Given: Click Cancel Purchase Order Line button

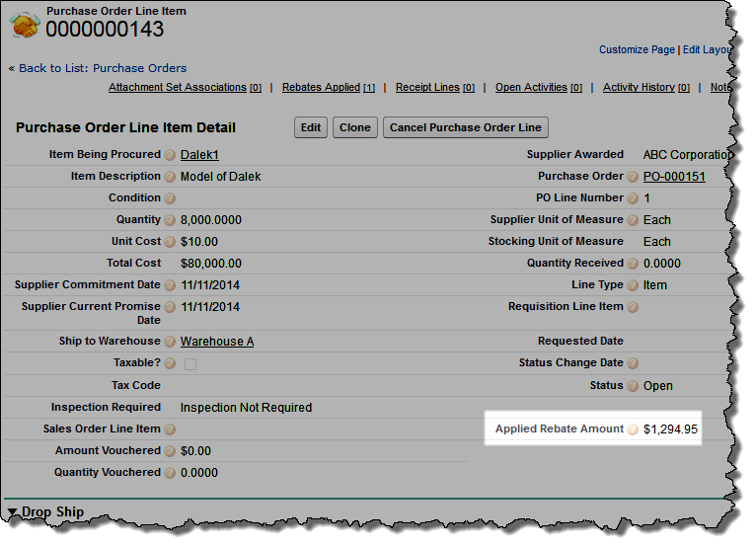Looking at the screenshot, I should 465,127.
